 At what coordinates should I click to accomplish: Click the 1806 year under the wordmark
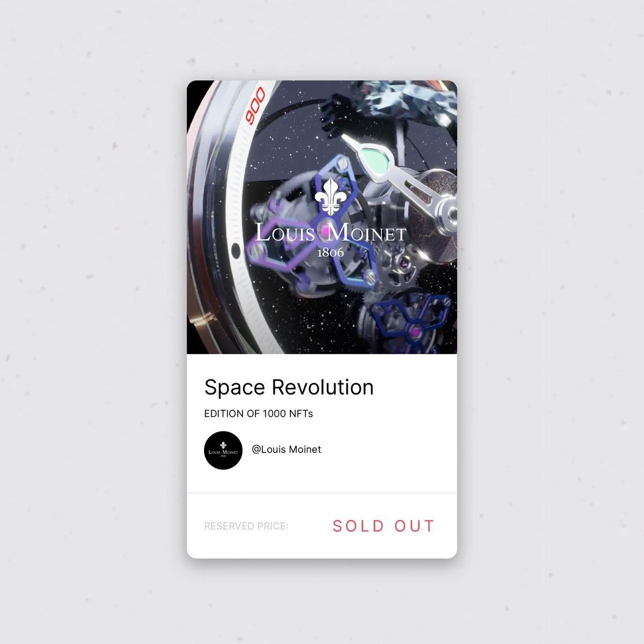(331, 252)
